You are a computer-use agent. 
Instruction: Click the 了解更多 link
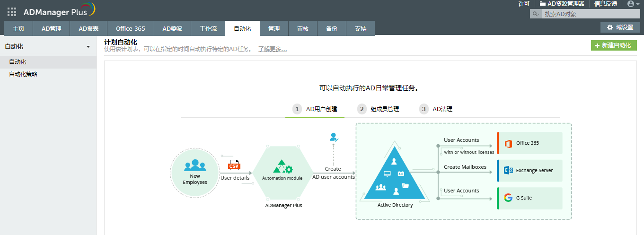coord(273,49)
